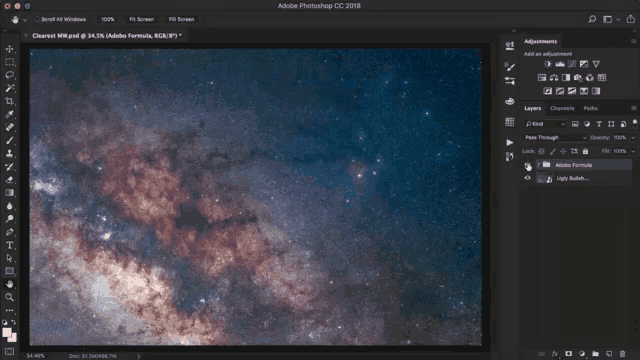640x360 pixels.
Task: Select the Brush tool
Action: coord(9,140)
